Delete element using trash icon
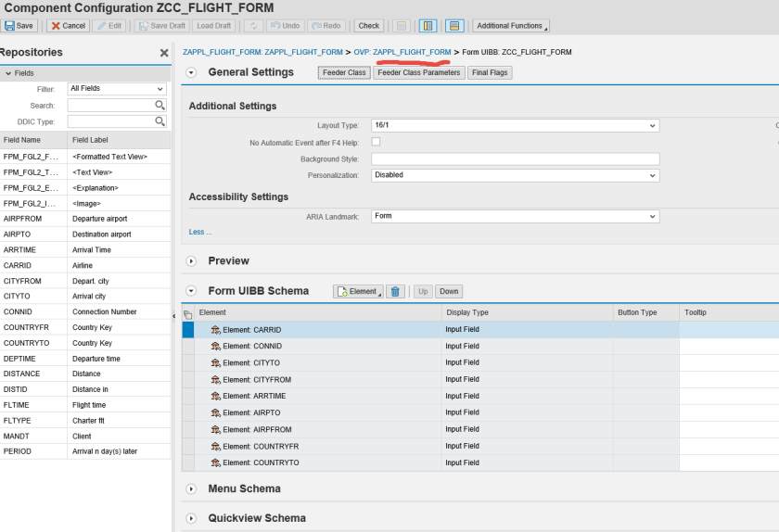 (x=395, y=291)
